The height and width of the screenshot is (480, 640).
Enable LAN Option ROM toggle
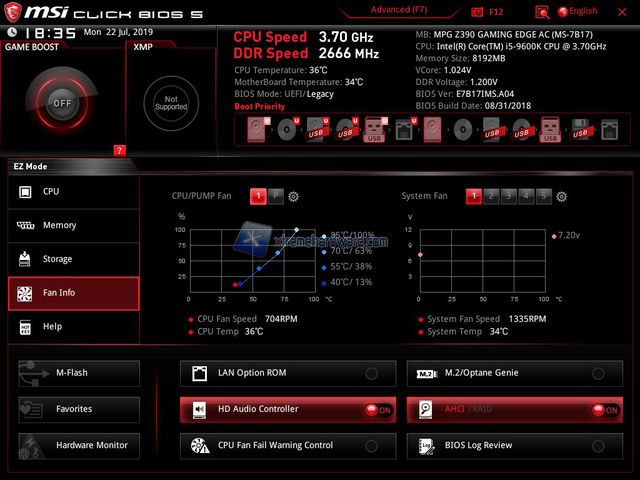(x=372, y=373)
